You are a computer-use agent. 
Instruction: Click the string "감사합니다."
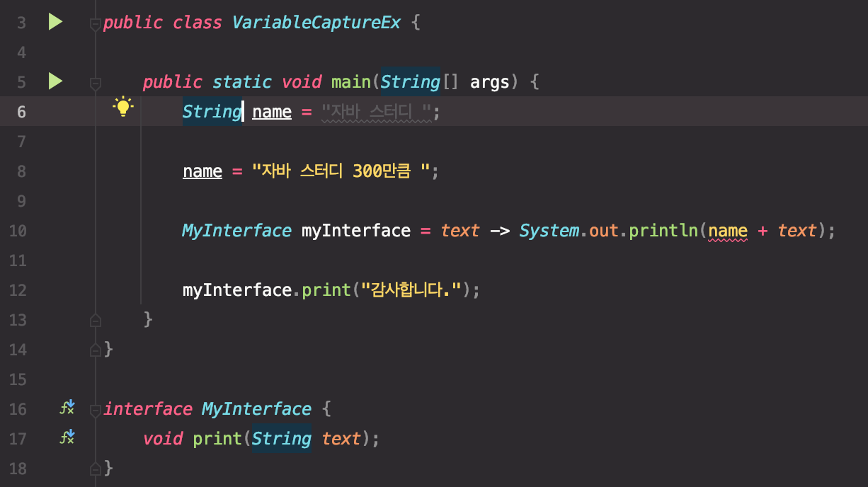(x=411, y=290)
